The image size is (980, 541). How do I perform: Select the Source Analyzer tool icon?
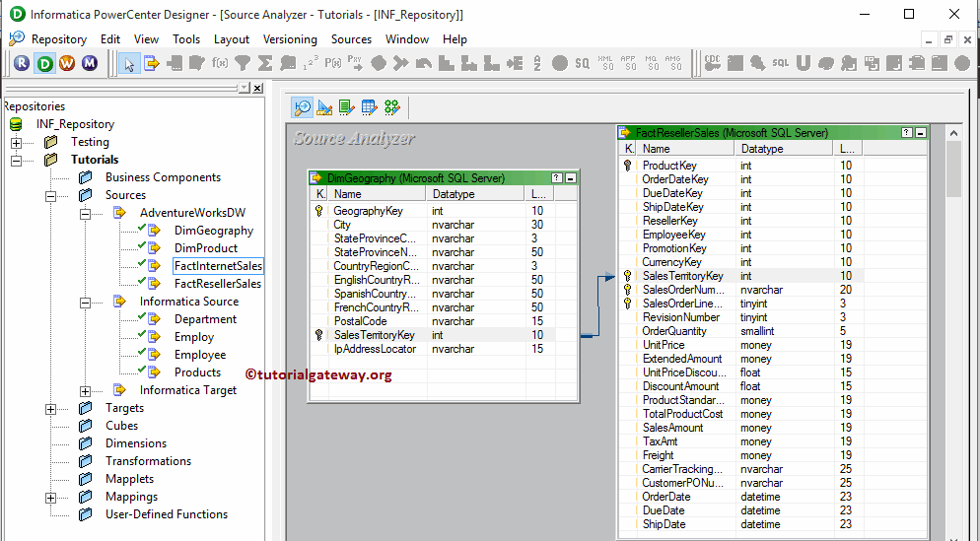(303, 107)
